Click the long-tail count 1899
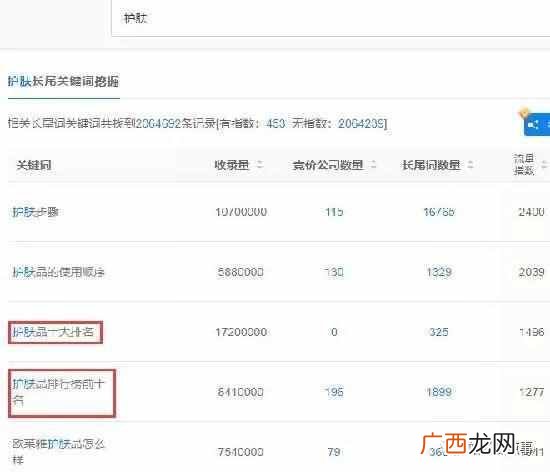 tap(439, 392)
